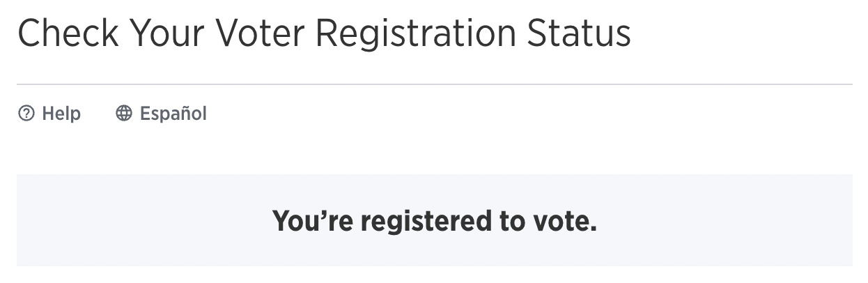Viewport: 868px width, 283px height.
Task: Switch the page language to Español
Action: 162,113
